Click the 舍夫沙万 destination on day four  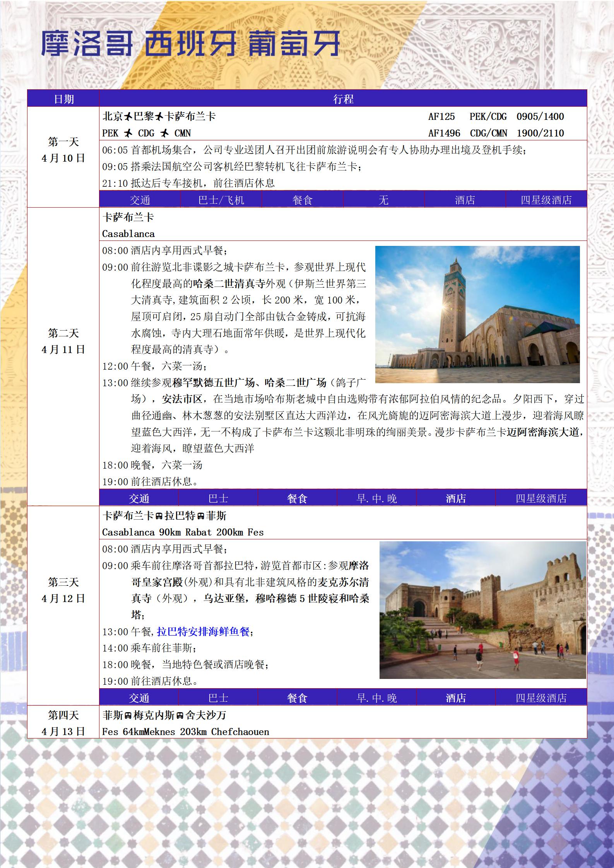[205, 715]
